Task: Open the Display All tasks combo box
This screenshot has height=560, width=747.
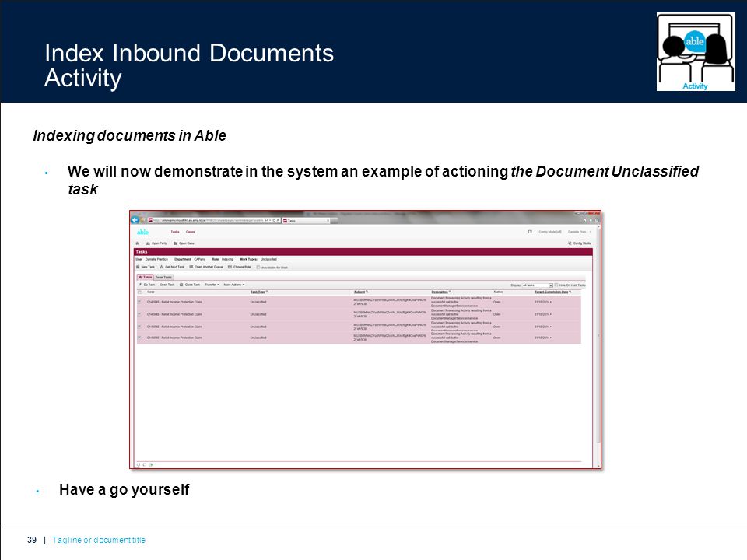Action: pos(538,285)
